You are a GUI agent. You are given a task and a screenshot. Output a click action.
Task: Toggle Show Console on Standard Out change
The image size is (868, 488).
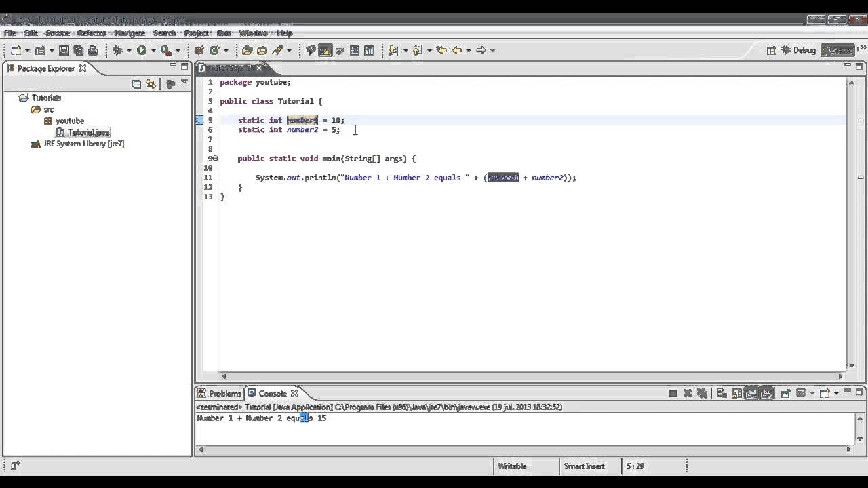(751, 393)
